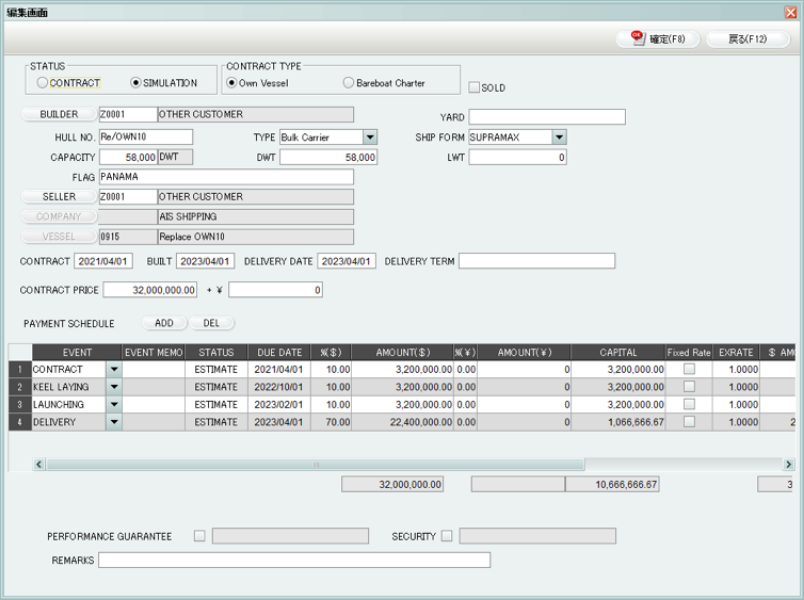Image resolution: width=804 pixels, height=600 pixels.
Task: Click the DUE DATE column header
Action: (278, 352)
